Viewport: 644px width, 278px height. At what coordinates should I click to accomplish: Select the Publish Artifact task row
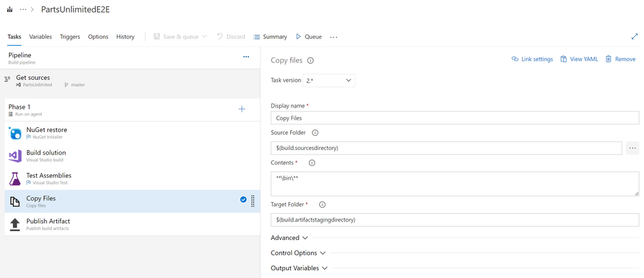pos(132,225)
